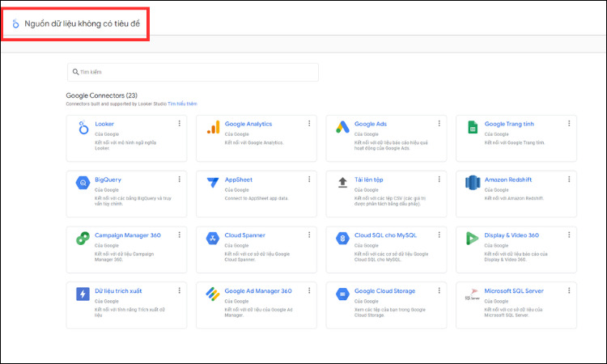
Task: Click the BigQuery hexagon icon
Action: (x=83, y=183)
